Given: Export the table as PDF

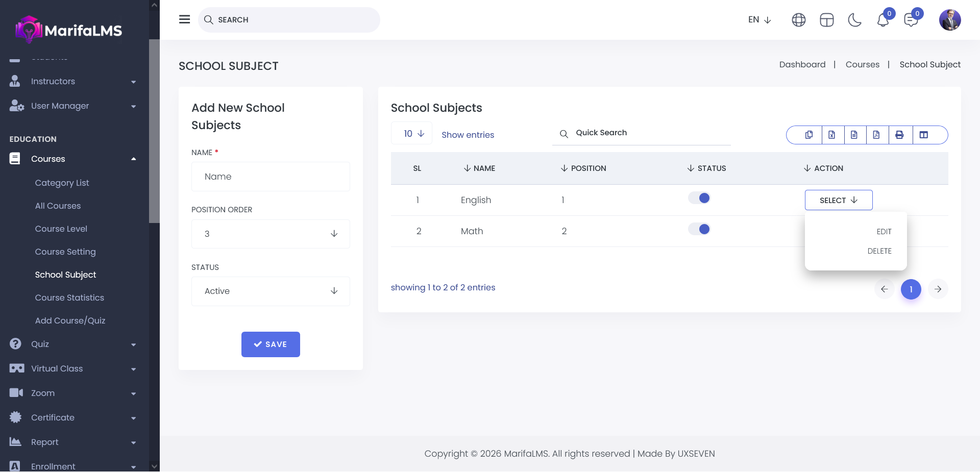Looking at the screenshot, I should click(876, 135).
